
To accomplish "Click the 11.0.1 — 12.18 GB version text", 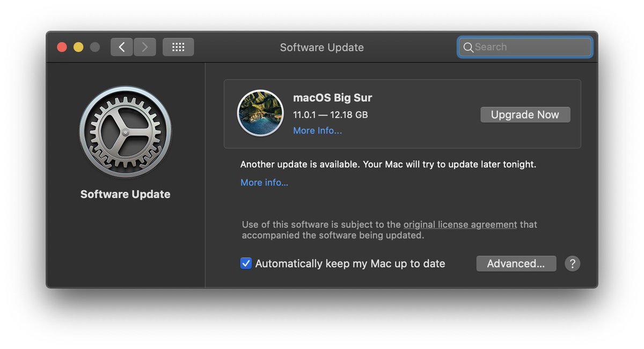I will point(330,115).
